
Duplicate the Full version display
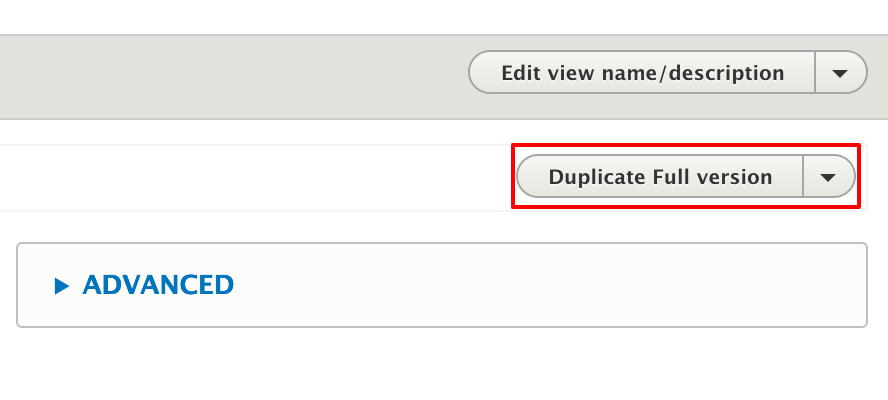660,177
